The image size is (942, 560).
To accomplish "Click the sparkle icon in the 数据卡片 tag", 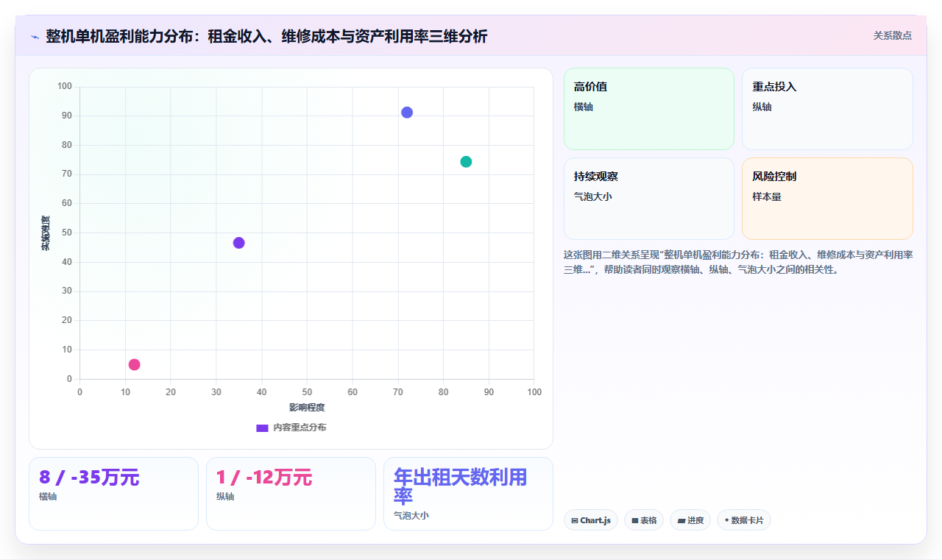I will pyautogui.click(x=726, y=520).
